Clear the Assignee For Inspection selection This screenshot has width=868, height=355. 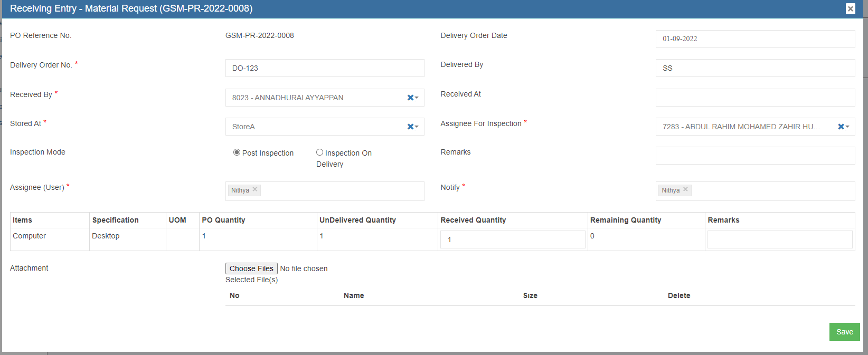[x=841, y=127]
